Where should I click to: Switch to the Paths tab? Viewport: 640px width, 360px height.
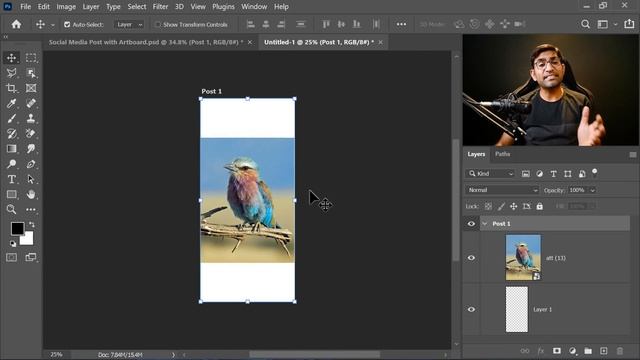tap(502, 154)
